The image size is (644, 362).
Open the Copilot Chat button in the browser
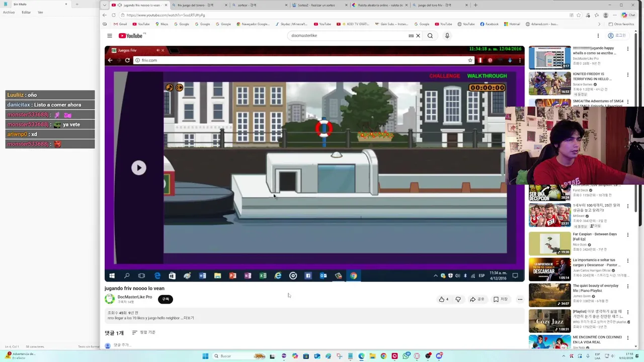[627, 15]
